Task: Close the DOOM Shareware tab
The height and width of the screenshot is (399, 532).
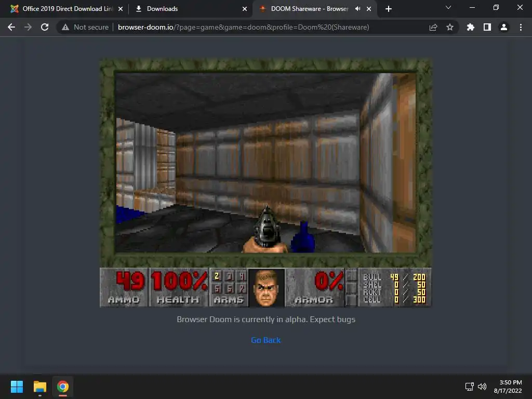Action: (369, 9)
